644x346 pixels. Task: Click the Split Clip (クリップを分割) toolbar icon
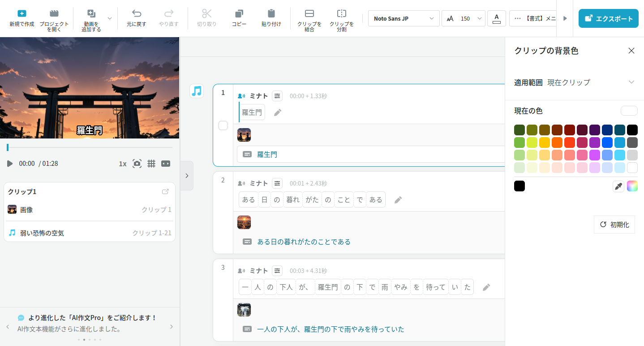click(x=341, y=18)
